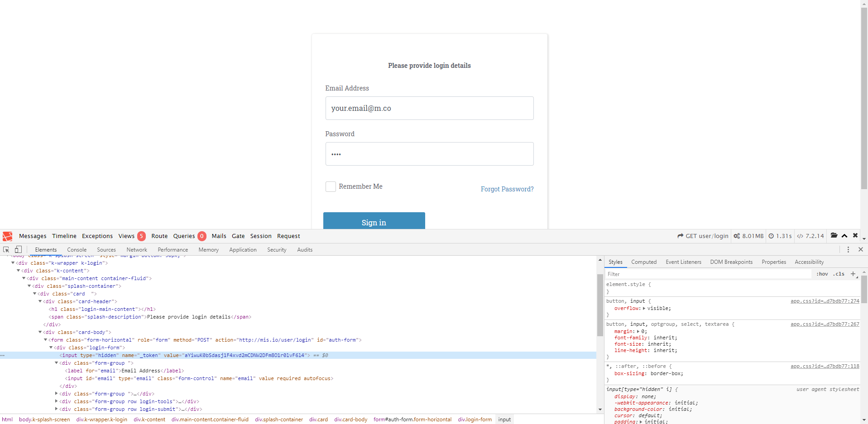Click the Queries count badge showing 0
The width and height of the screenshot is (868, 424).
(x=202, y=236)
